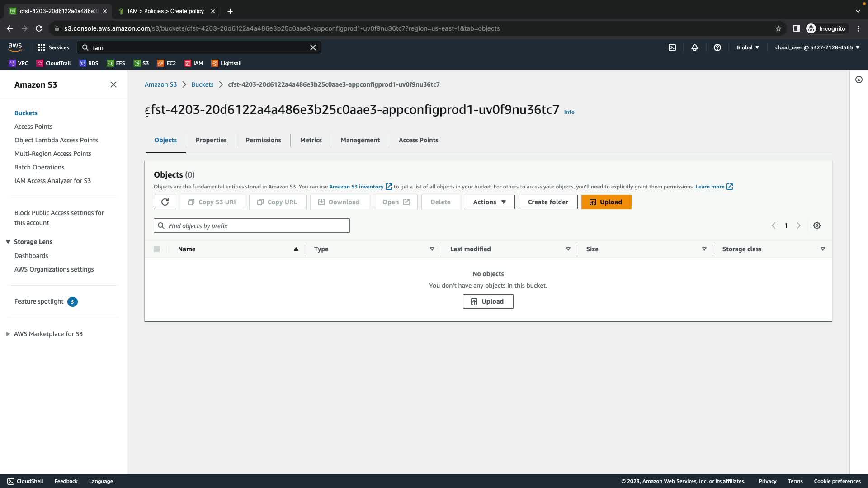Screen dimensions: 868x488
Task: Clear the search box with X icon
Action: tap(313, 47)
